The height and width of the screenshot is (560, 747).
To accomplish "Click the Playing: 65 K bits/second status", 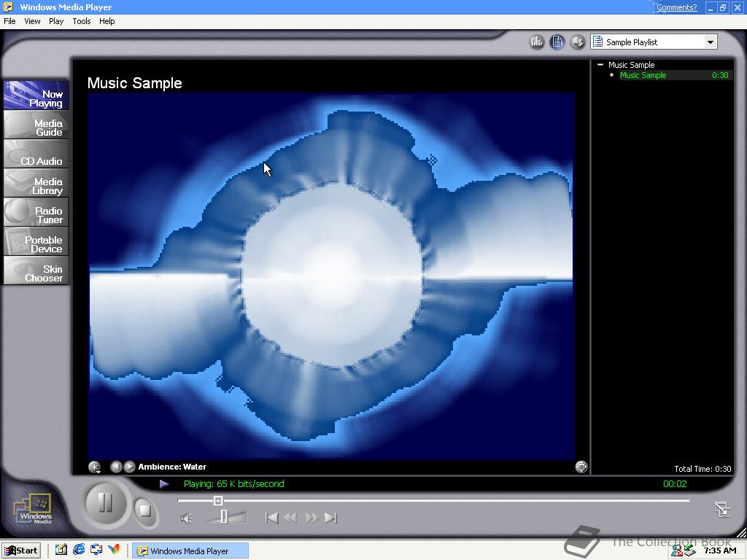I will [x=234, y=484].
